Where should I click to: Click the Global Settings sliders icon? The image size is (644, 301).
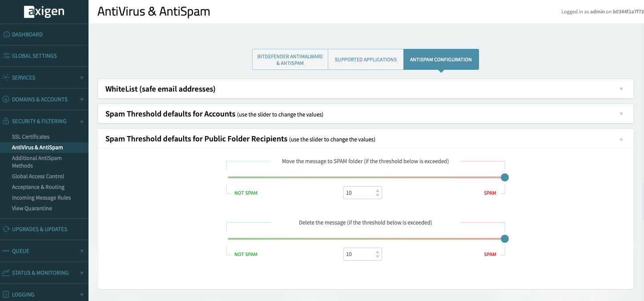pos(6,56)
